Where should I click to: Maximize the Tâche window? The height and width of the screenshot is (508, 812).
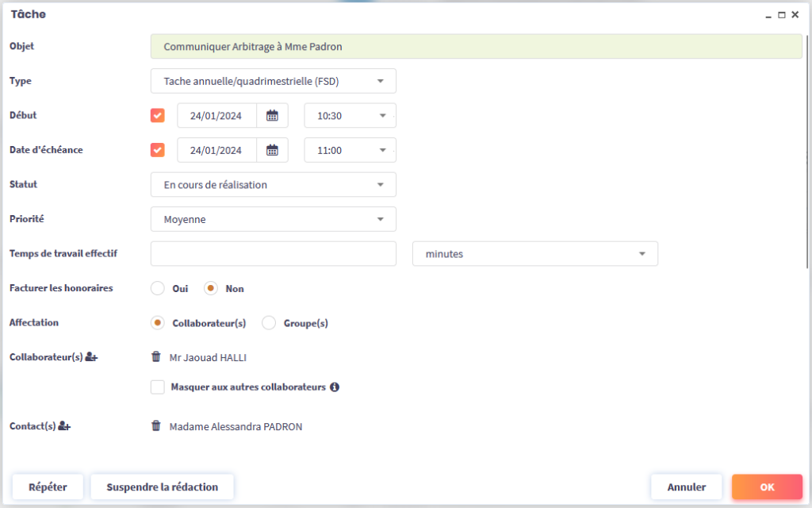click(x=782, y=15)
